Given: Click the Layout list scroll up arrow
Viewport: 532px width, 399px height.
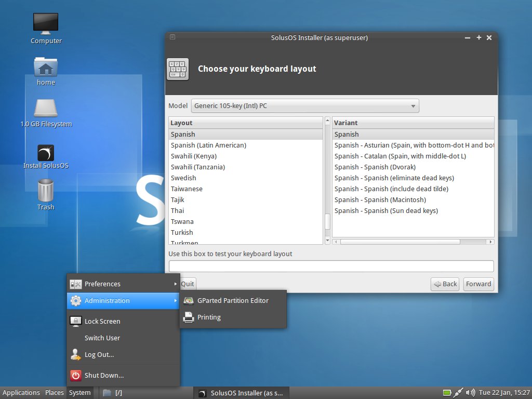Looking at the screenshot, I should point(327,121).
